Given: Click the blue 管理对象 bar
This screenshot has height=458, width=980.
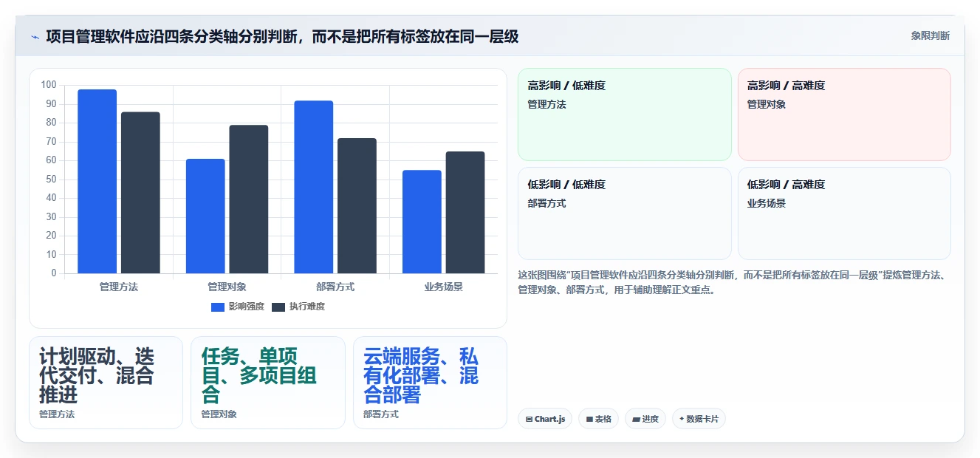Looking at the screenshot, I should pyautogui.click(x=205, y=216).
